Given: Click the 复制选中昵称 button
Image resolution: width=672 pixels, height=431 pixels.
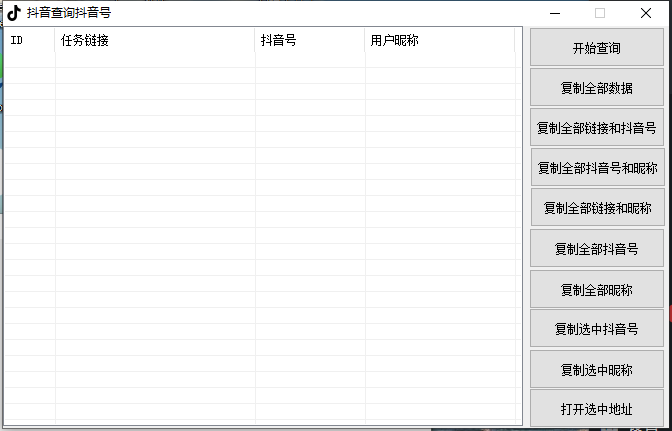Looking at the screenshot, I should (x=596, y=370).
